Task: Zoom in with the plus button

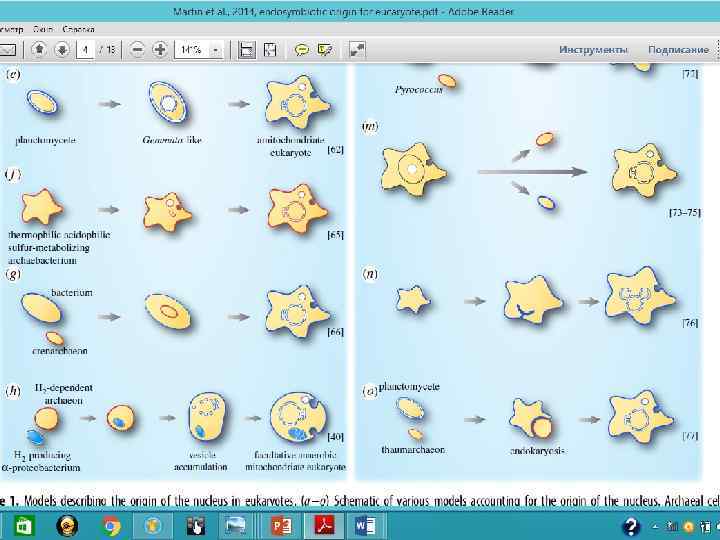Action: (160, 49)
